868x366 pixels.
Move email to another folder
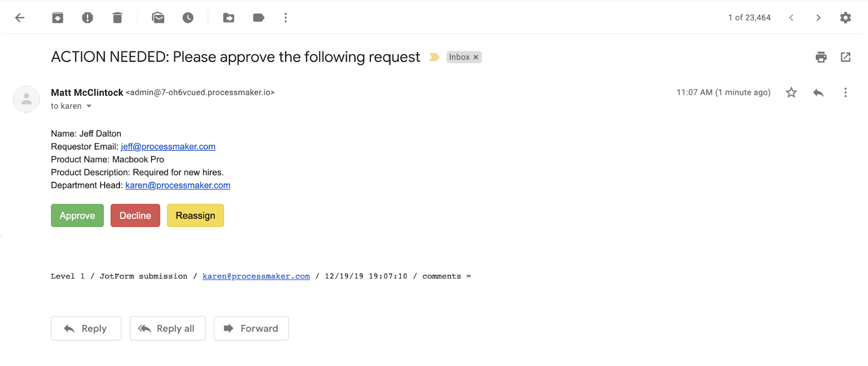[228, 18]
